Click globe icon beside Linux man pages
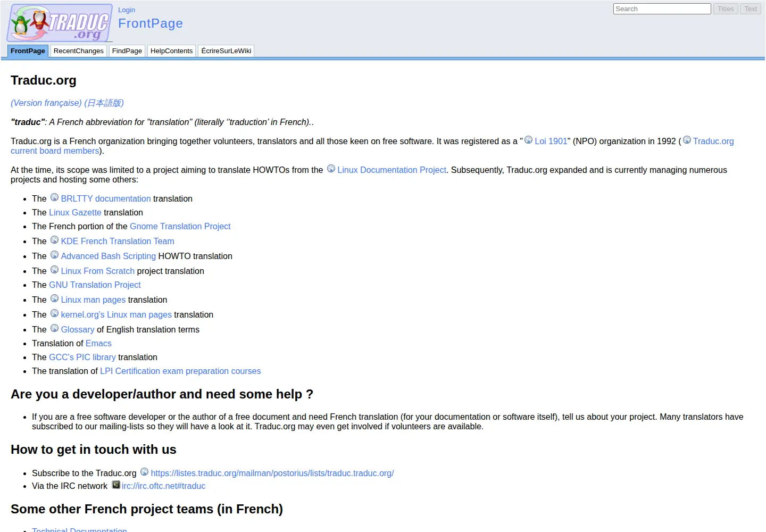The image size is (766, 532). pos(54,298)
